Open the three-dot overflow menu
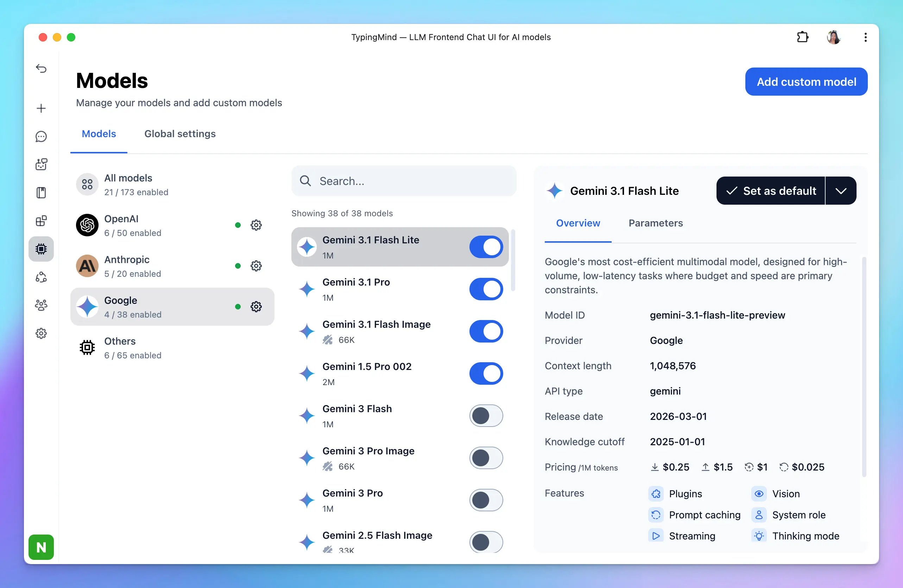Image resolution: width=903 pixels, height=588 pixels. pos(865,37)
